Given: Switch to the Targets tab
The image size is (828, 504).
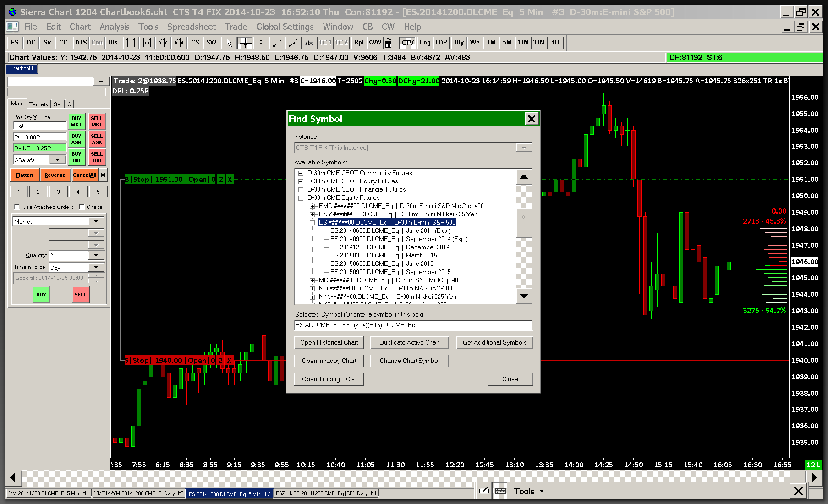Looking at the screenshot, I should [38, 104].
